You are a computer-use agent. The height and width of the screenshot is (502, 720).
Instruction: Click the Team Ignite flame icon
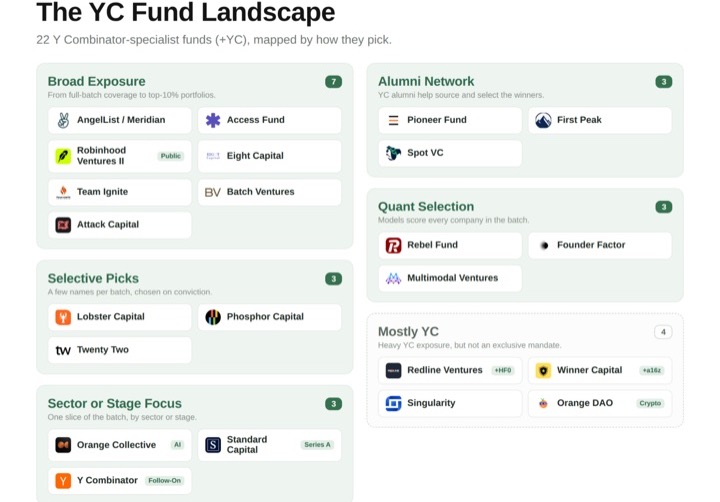(x=63, y=192)
